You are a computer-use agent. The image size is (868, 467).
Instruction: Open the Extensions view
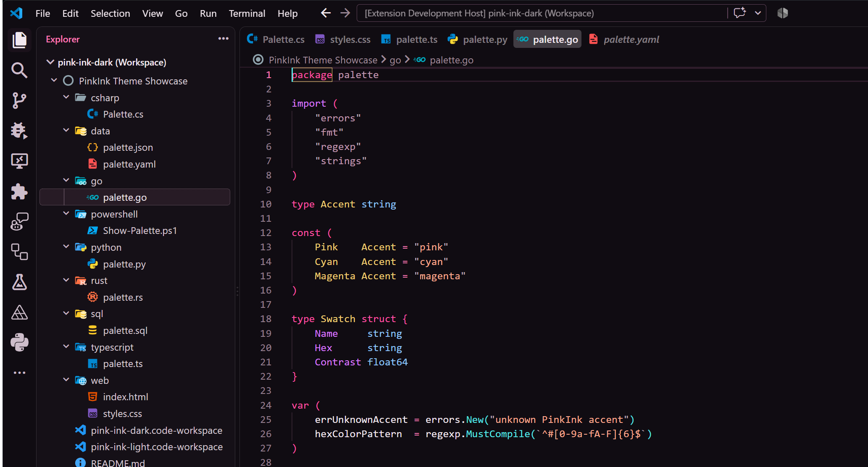click(x=19, y=191)
